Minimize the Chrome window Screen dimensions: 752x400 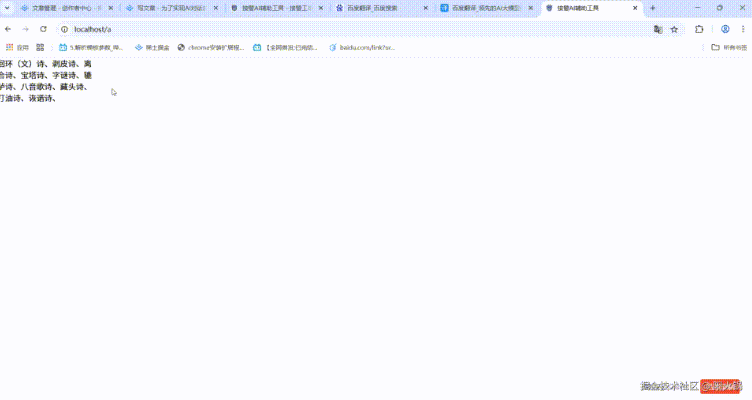698,8
